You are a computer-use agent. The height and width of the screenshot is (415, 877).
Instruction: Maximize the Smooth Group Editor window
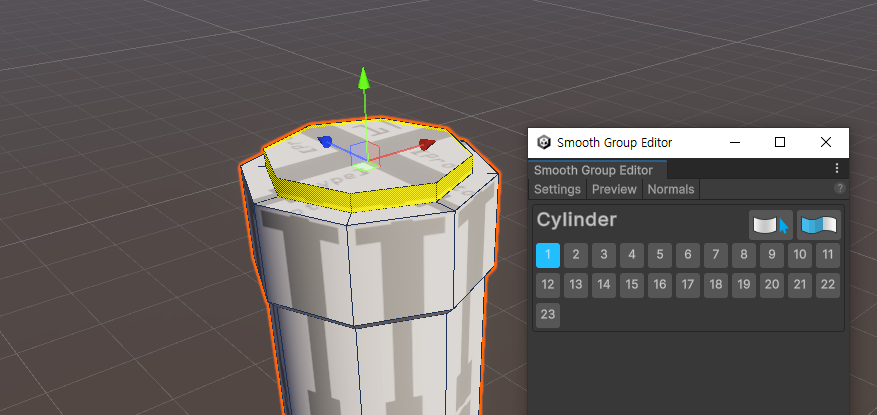pyautogui.click(x=780, y=143)
